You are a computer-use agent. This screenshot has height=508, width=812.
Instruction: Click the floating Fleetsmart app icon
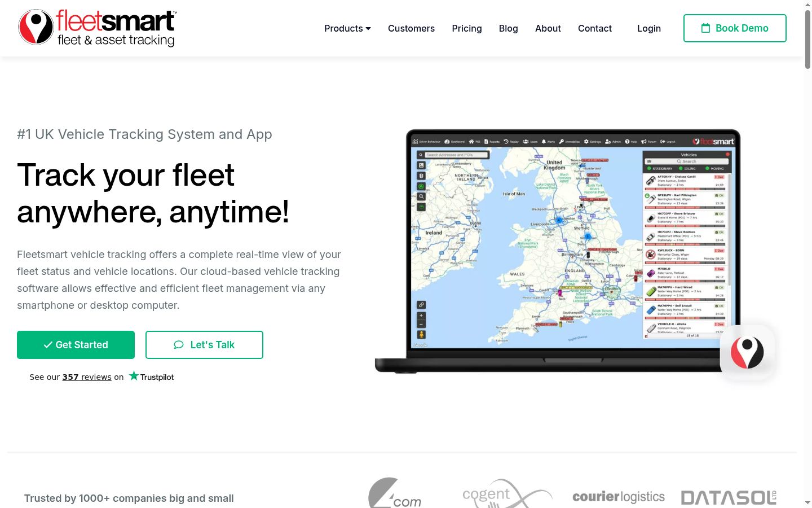point(747,352)
